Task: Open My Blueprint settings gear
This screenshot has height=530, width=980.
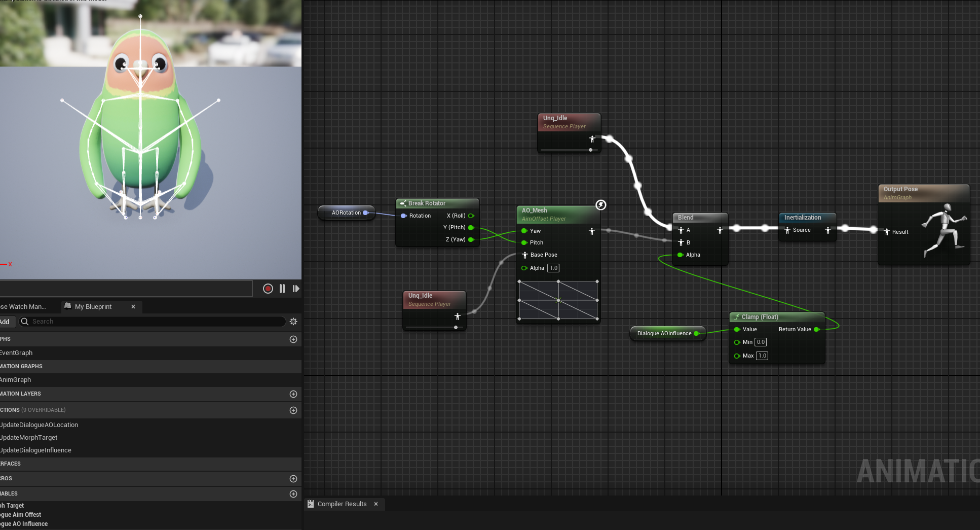Action: pos(293,322)
